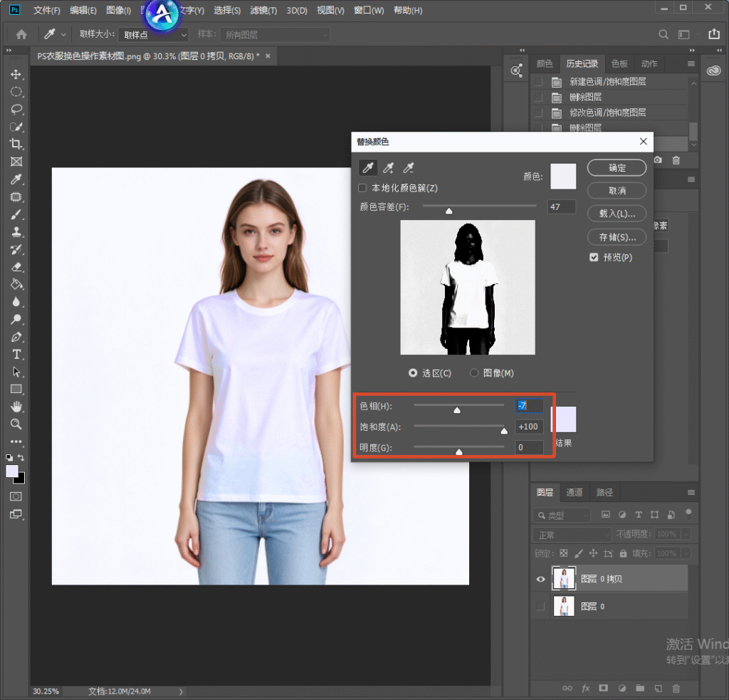Image resolution: width=729 pixels, height=700 pixels.
Task: Hide the 图层 0 拷贝 layer
Action: [540, 579]
